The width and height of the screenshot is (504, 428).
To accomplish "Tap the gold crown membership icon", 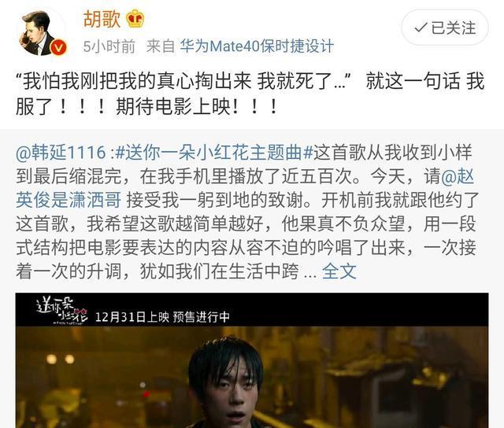I will 135,19.
